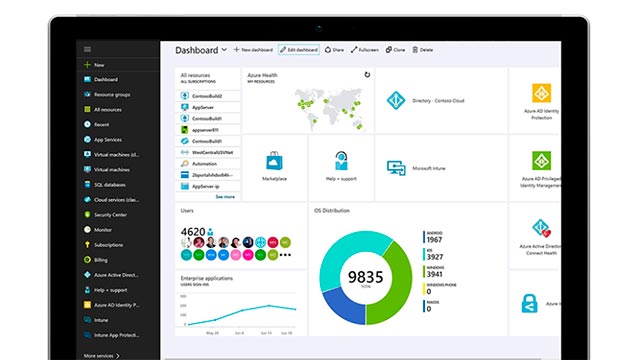Click See more link in All resources
The image size is (640, 360).
coord(225,197)
